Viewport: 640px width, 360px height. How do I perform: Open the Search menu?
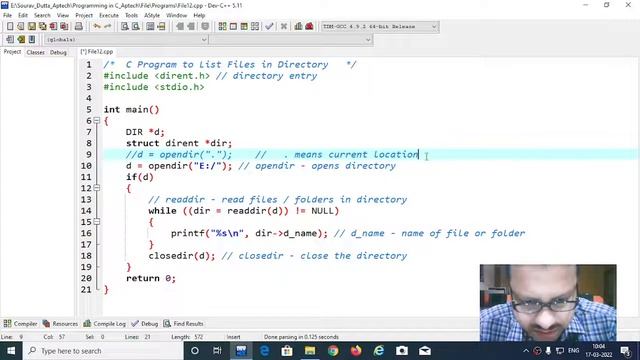[42, 16]
